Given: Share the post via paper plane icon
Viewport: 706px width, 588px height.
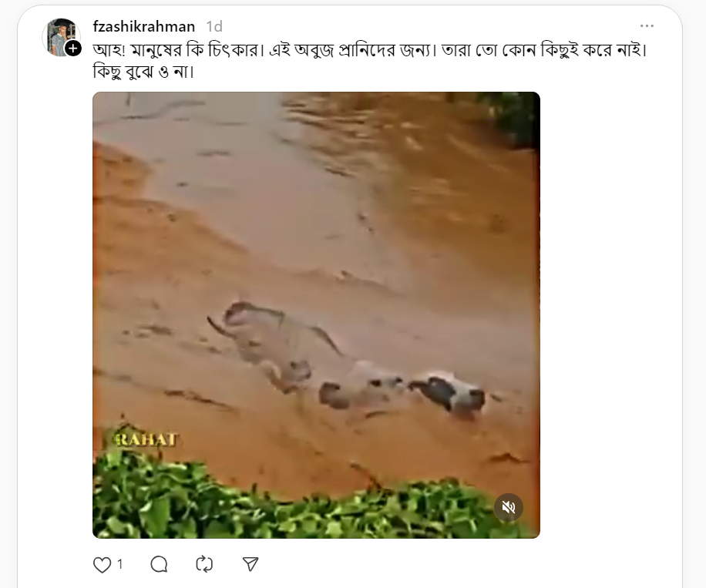Looking at the screenshot, I should click(x=250, y=563).
